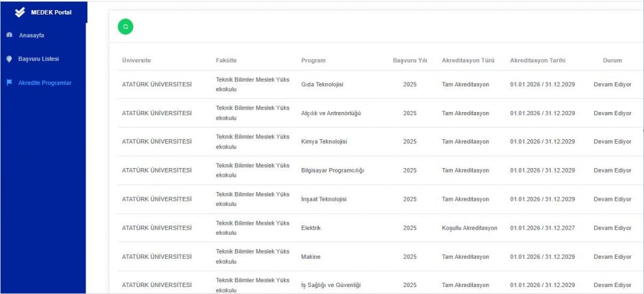Go to Başvuru Listesi in sidebar
Screen dimensions: 644x294
38,59
